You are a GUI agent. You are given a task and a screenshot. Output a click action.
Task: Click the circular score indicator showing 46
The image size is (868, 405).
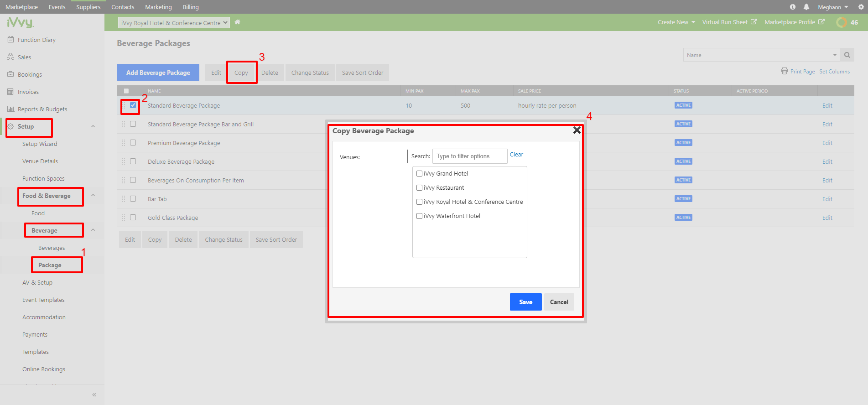[x=842, y=22]
